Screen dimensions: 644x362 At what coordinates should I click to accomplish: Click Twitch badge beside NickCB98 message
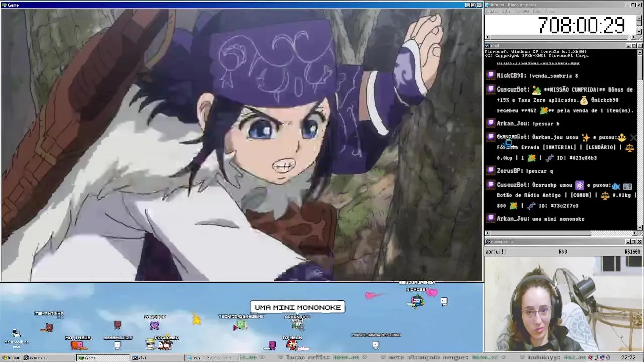[x=491, y=75]
